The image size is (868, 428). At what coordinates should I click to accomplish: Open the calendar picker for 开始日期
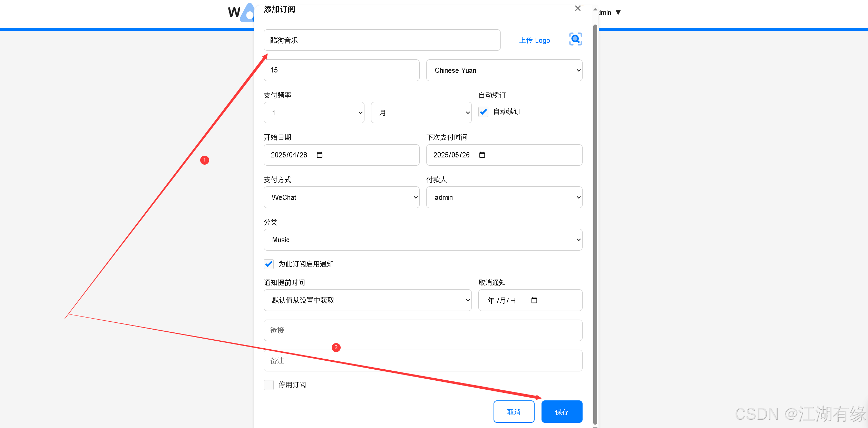pos(320,155)
